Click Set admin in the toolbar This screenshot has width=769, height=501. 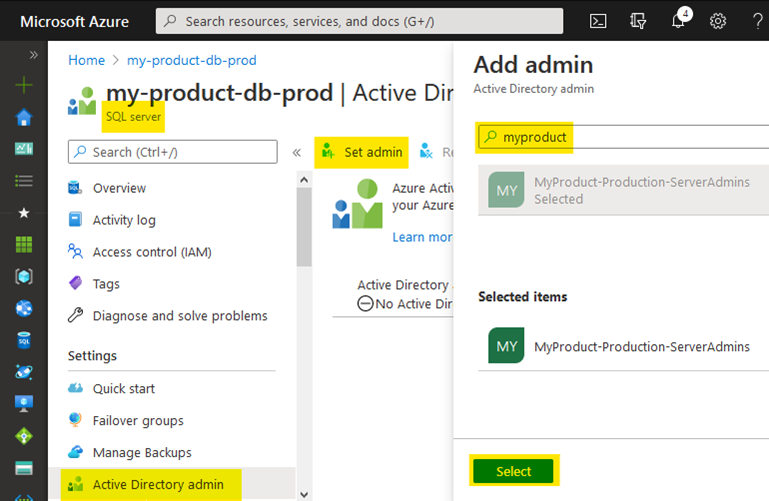pyautogui.click(x=362, y=152)
